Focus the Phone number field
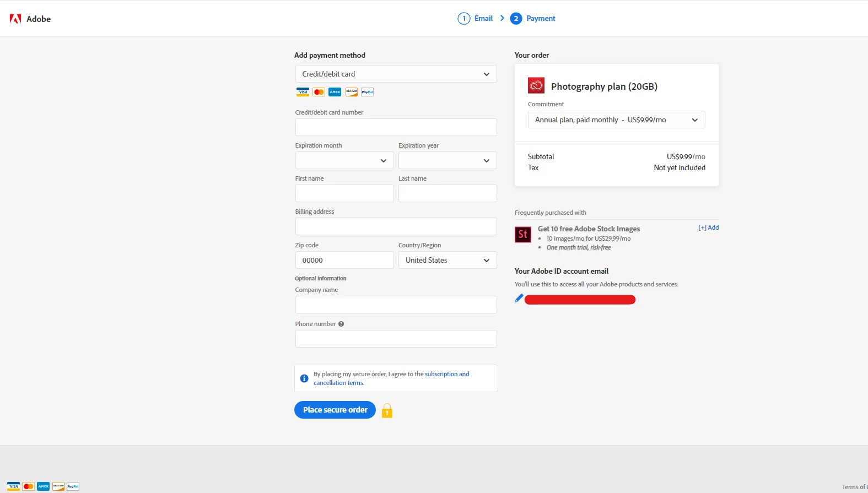This screenshot has width=868, height=493. point(396,339)
